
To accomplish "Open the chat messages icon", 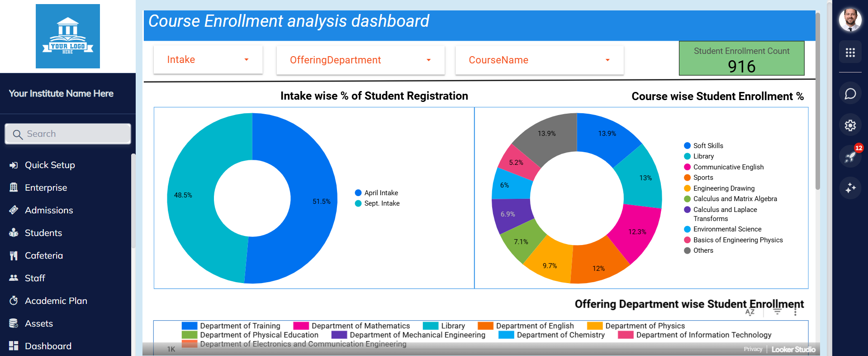I will [850, 94].
